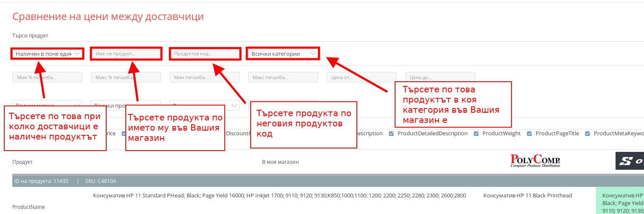Click the 'Име на продукт' input field
The height and width of the screenshot is (214, 644).
point(126,54)
